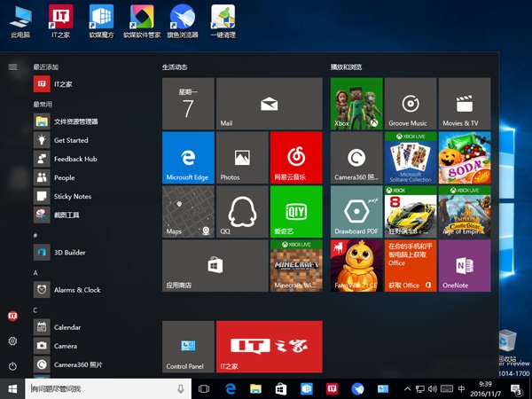Open Camera from the app list
Viewport: 532px width, 399px height.
coord(91,346)
